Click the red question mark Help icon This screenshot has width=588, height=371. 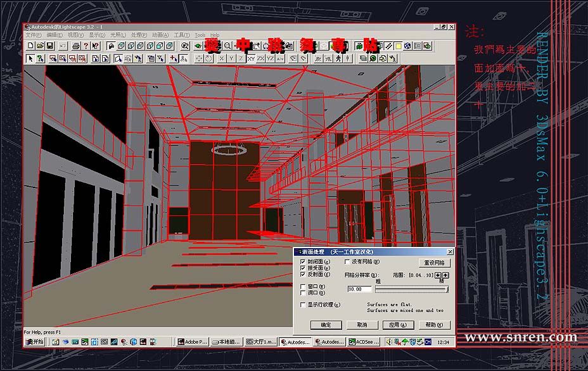click(x=86, y=46)
